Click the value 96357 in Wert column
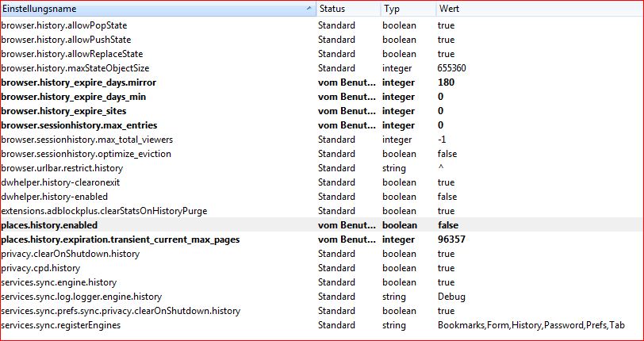The width and height of the screenshot is (644, 341). [451, 239]
